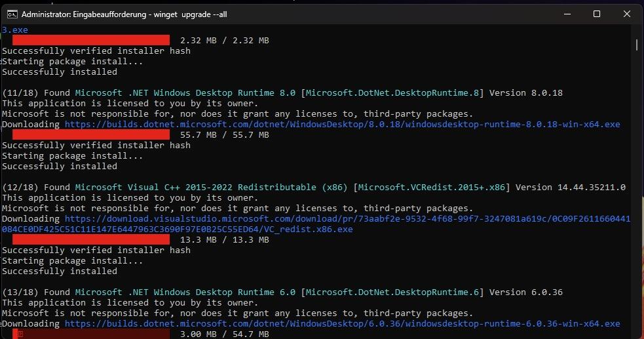Click the progress bar showing 55.7 MB / 55.7 MB
644x339 pixels.
tap(91, 134)
